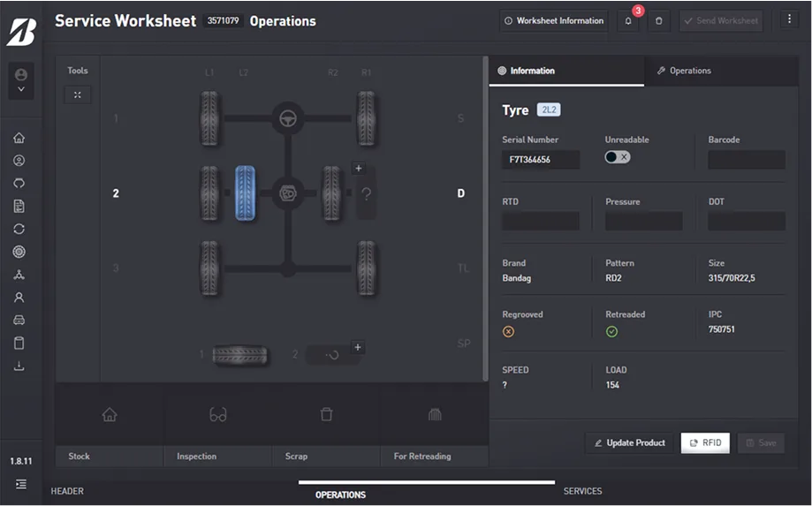Image resolution: width=812 pixels, height=506 pixels.
Task: Click the Pressure input field
Action: click(x=644, y=221)
